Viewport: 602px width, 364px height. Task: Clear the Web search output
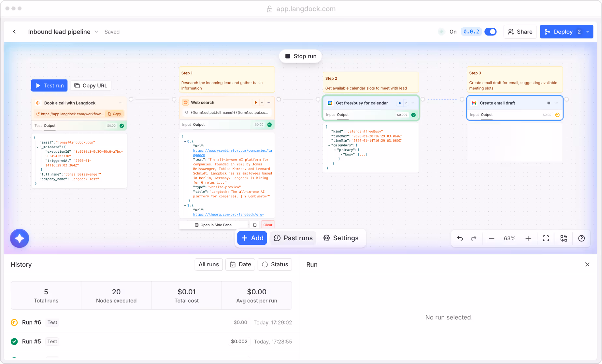(268, 225)
